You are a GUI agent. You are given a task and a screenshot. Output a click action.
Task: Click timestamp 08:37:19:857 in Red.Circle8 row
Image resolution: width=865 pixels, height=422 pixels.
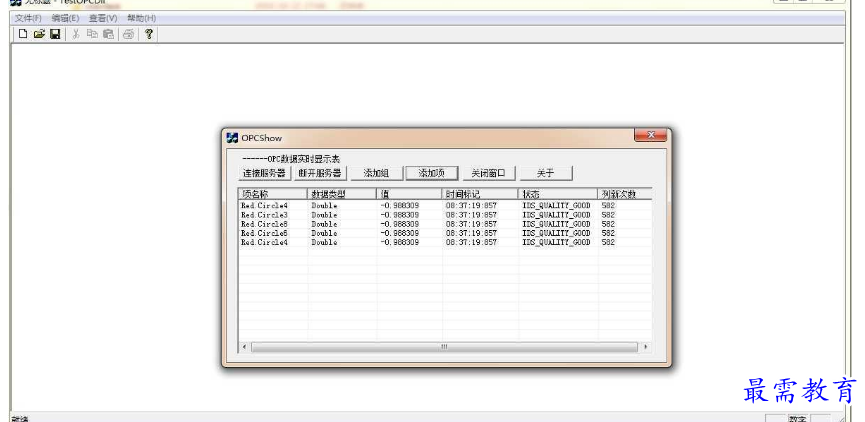(471, 224)
